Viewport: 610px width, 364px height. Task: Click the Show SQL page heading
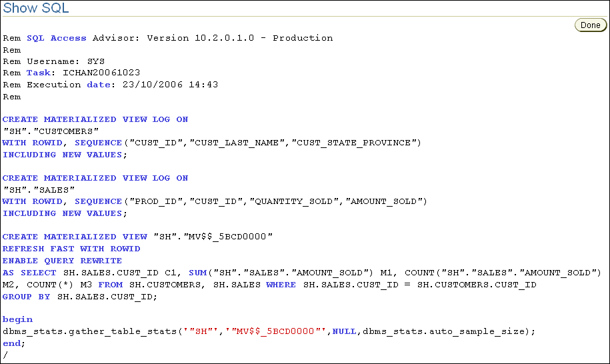pos(36,9)
